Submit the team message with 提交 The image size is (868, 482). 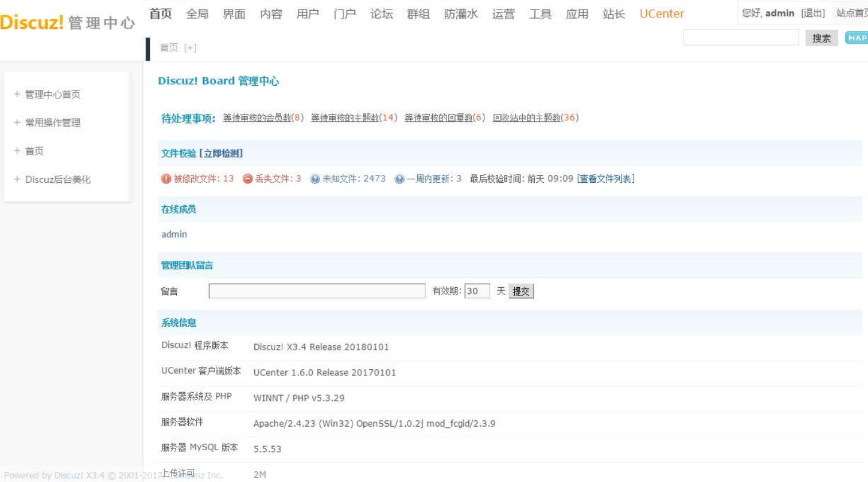tap(521, 291)
